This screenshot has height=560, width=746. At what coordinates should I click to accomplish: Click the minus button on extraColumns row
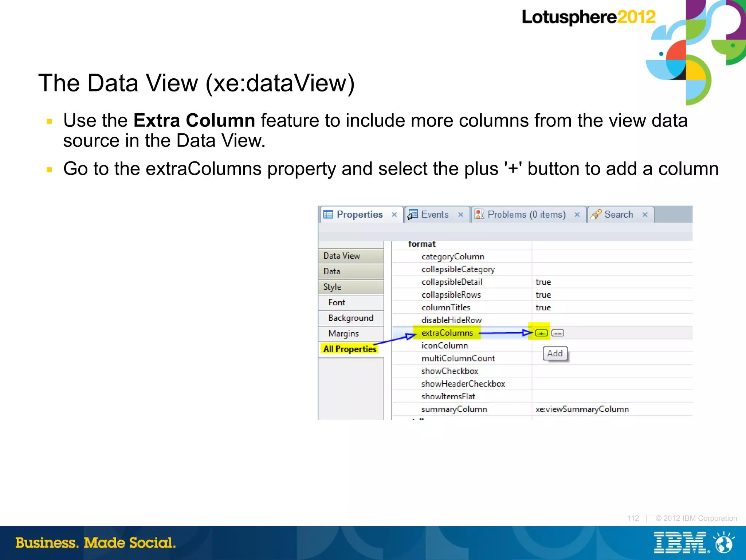point(558,333)
